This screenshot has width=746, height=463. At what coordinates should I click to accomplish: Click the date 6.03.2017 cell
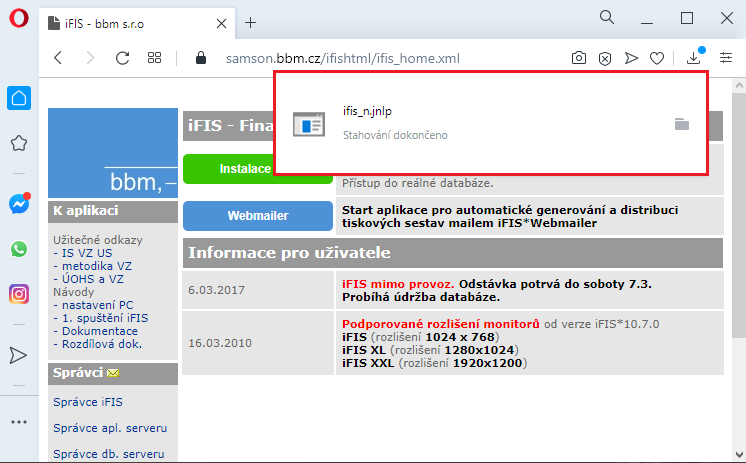(258, 290)
